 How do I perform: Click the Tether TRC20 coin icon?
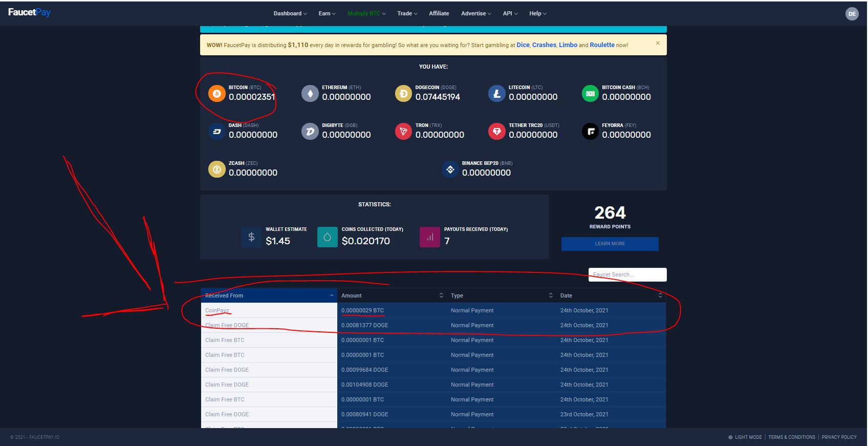496,132
